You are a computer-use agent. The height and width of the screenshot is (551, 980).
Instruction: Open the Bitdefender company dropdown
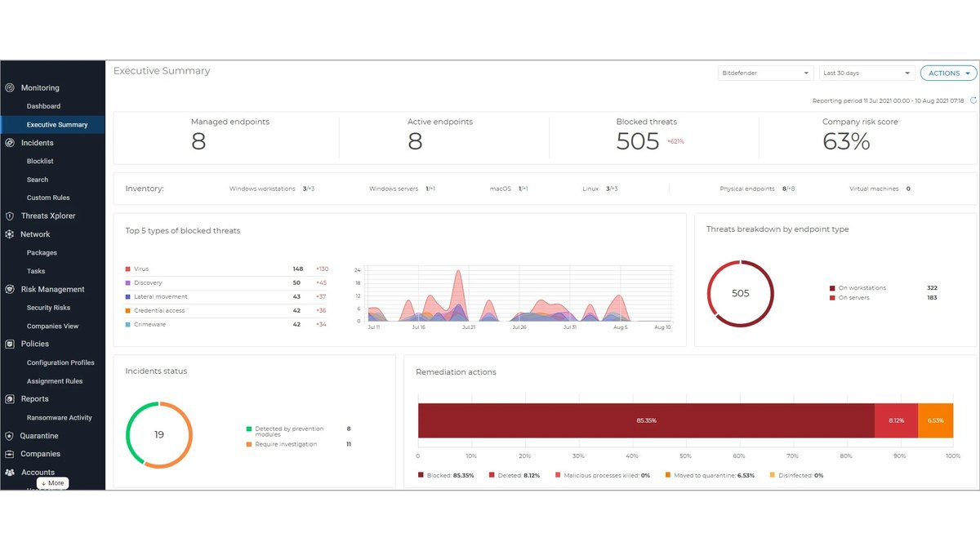(765, 73)
